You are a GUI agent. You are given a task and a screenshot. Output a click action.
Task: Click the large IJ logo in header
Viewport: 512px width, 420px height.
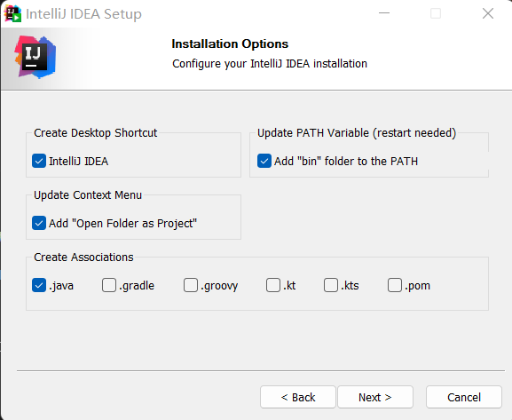click(35, 57)
